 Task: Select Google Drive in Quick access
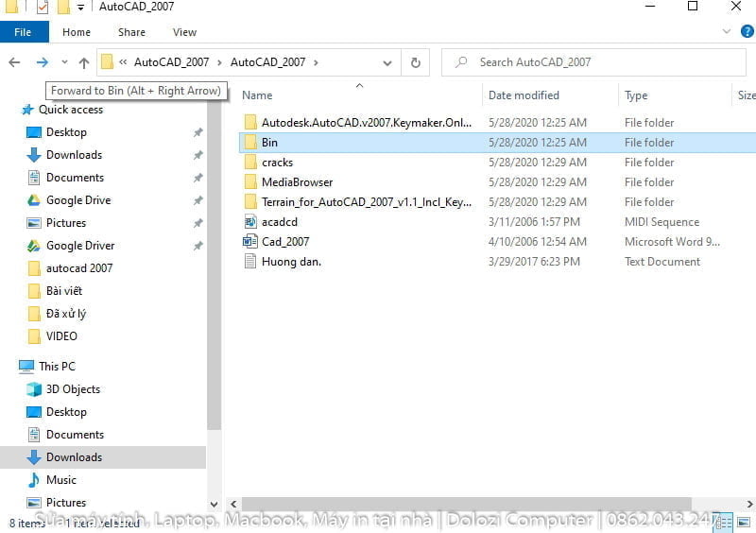77,200
